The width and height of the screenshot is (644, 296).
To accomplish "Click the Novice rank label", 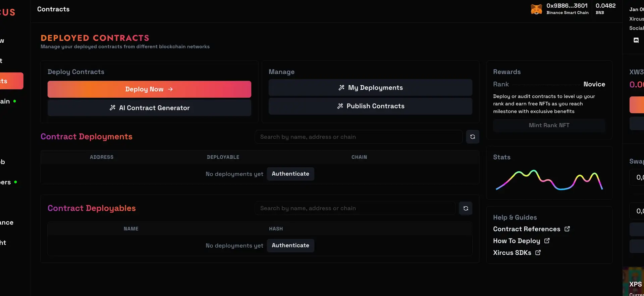I will pos(594,84).
